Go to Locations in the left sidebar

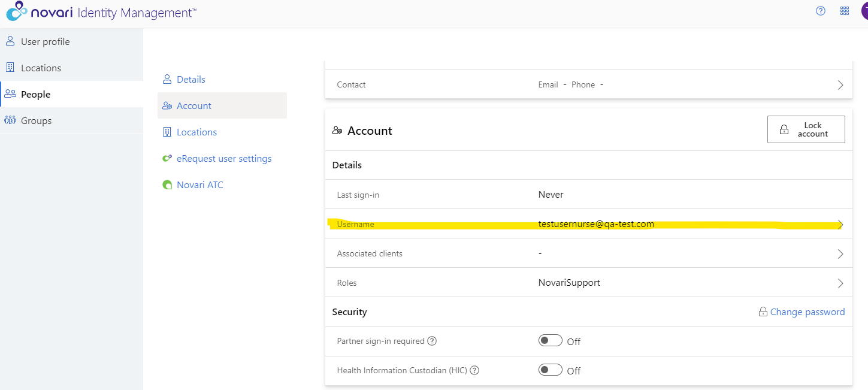(x=41, y=68)
